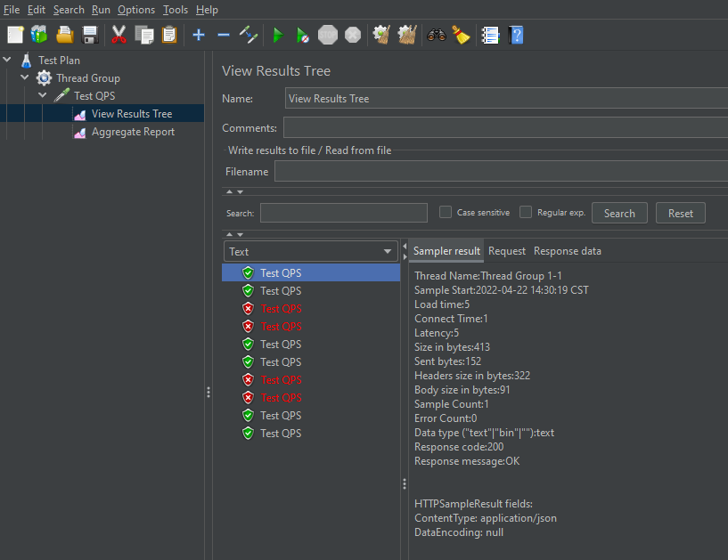The height and width of the screenshot is (560, 728).
Task: Click the Copy icon in toolbar
Action: coord(144,35)
